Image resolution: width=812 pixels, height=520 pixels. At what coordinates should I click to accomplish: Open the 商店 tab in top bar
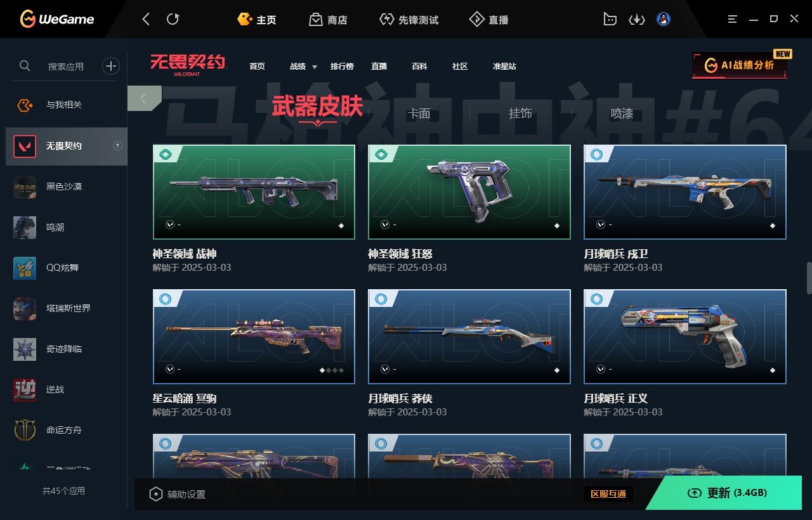pyautogui.click(x=329, y=20)
